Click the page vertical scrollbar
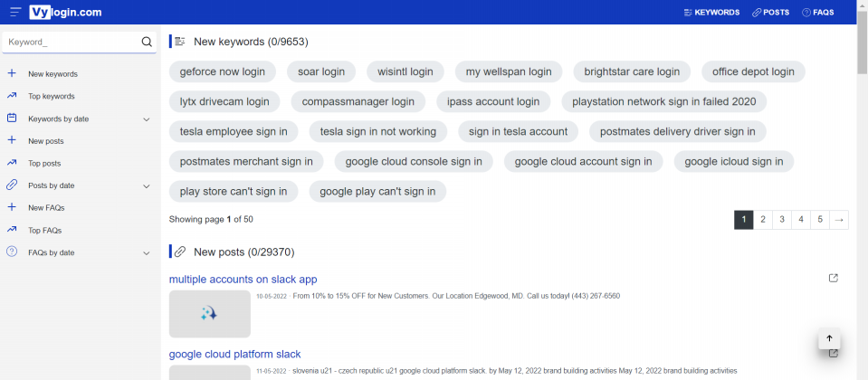Viewport: 868px width, 380px height. [x=863, y=42]
